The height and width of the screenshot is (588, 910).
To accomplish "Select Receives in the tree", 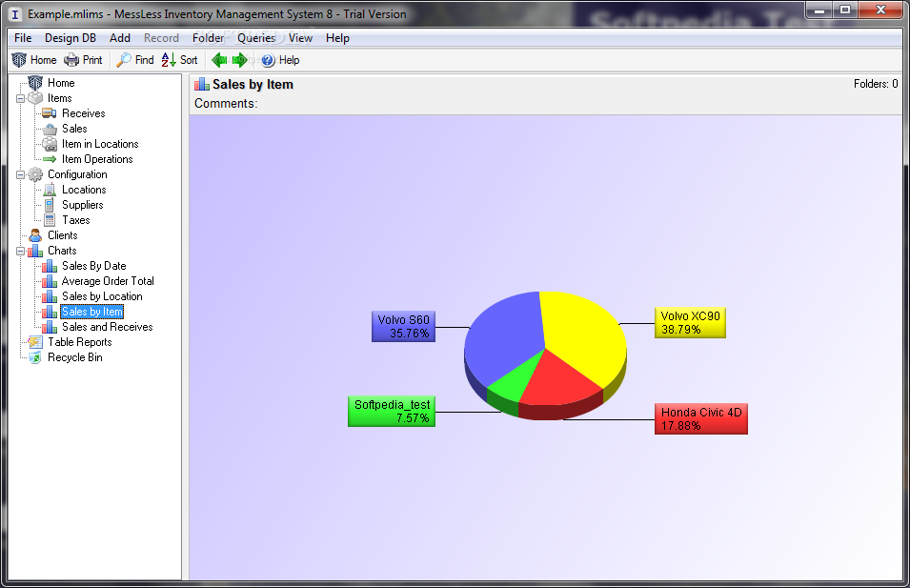I will pos(84,113).
